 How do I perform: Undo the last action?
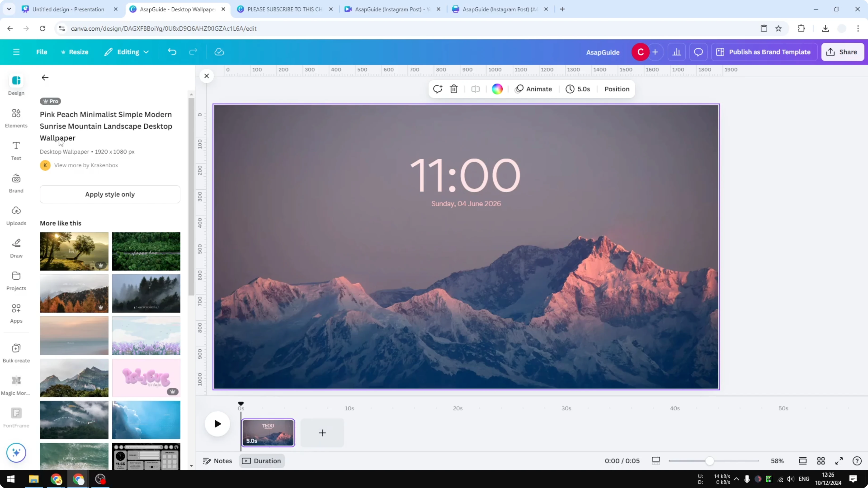[x=172, y=52]
